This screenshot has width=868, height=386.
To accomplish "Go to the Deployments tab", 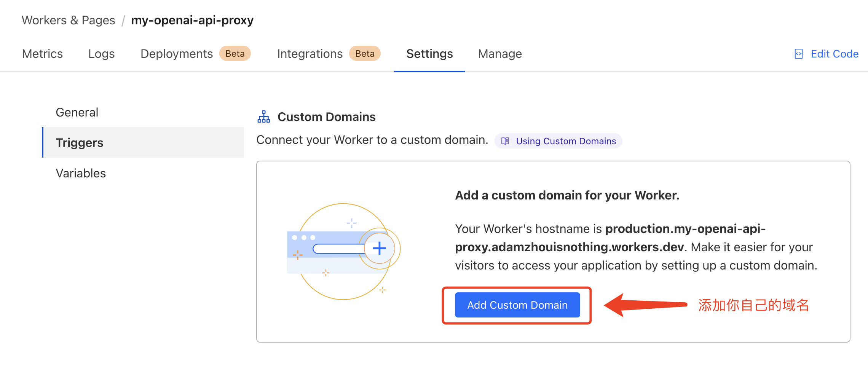I will (177, 54).
